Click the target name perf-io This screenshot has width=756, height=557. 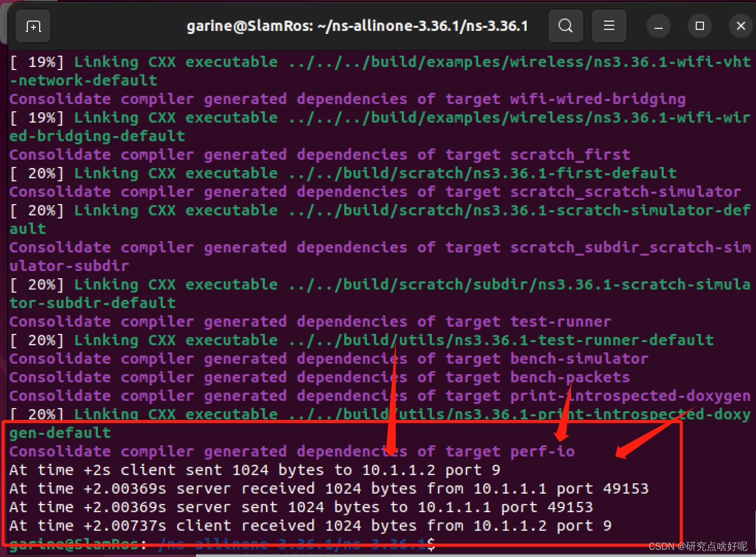(542, 451)
